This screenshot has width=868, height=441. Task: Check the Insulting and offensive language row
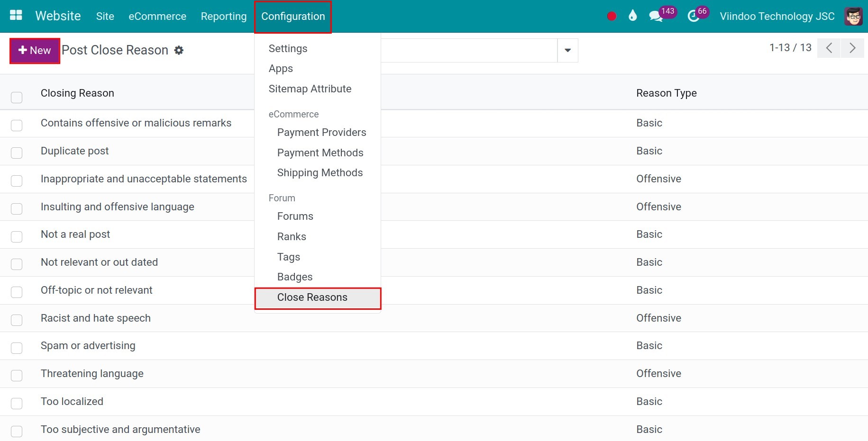click(17, 209)
